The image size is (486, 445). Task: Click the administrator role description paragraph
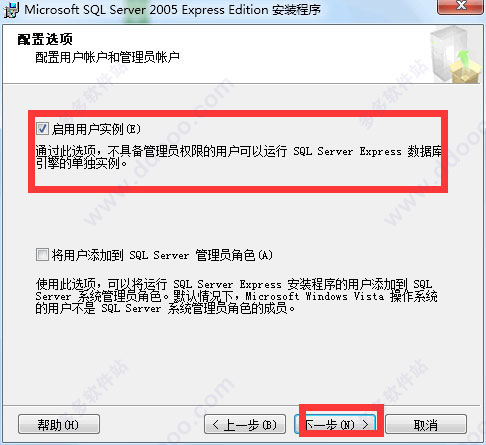click(x=237, y=296)
